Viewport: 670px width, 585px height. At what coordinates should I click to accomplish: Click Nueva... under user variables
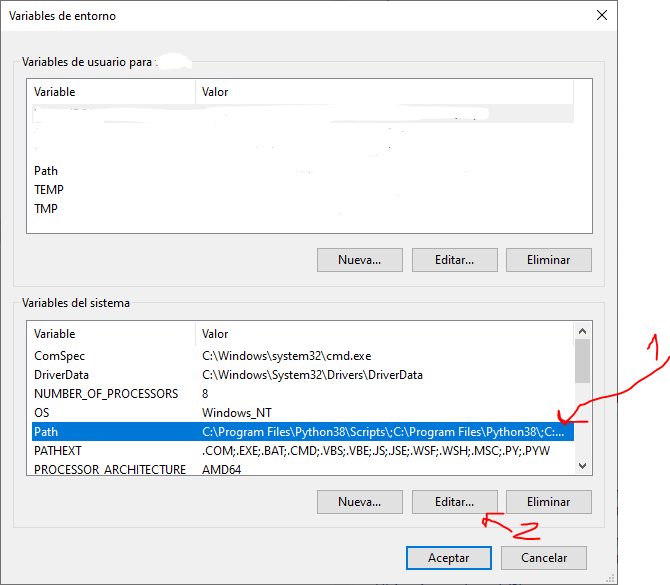(360, 260)
